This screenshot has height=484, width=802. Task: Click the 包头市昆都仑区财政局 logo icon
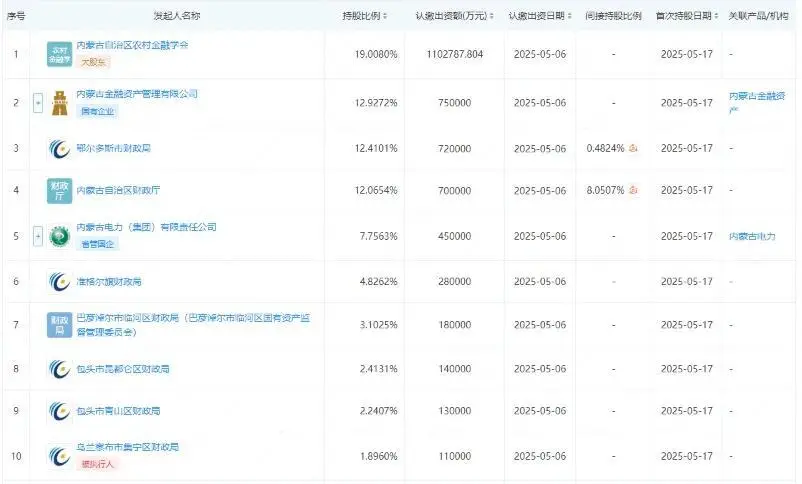(59, 369)
